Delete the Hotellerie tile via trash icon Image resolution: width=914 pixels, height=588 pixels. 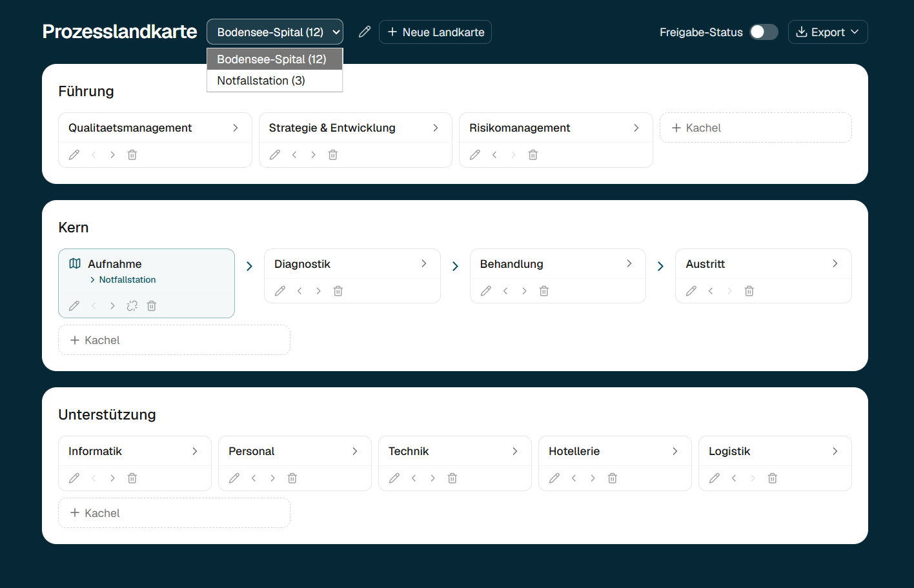pos(613,478)
